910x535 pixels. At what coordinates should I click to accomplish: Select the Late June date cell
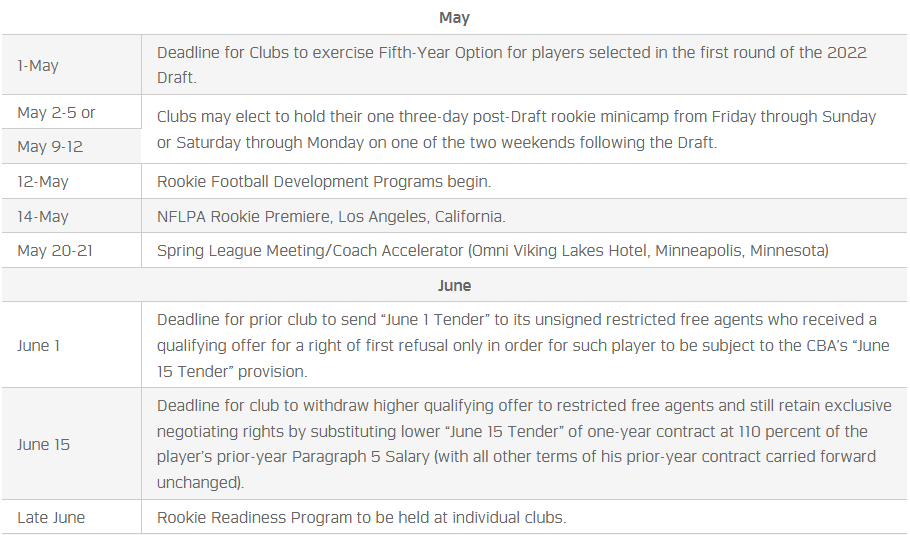pyautogui.click(x=51, y=517)
